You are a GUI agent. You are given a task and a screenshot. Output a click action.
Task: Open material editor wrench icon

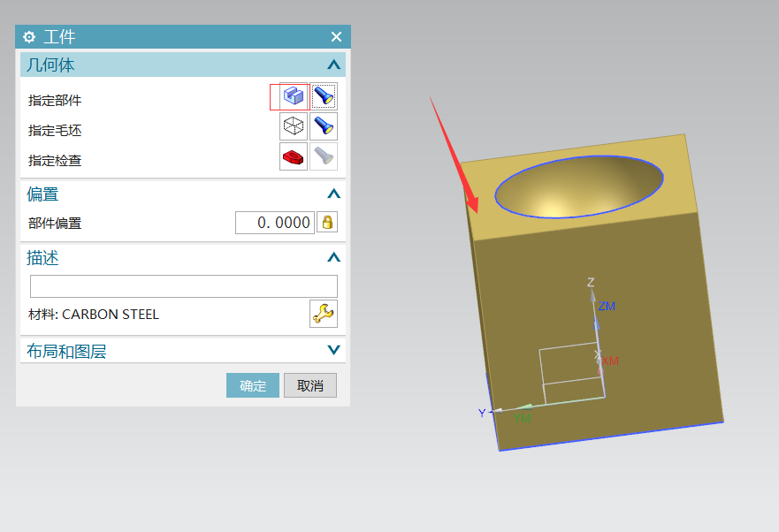pyautogui.click(x=323, y=314)
